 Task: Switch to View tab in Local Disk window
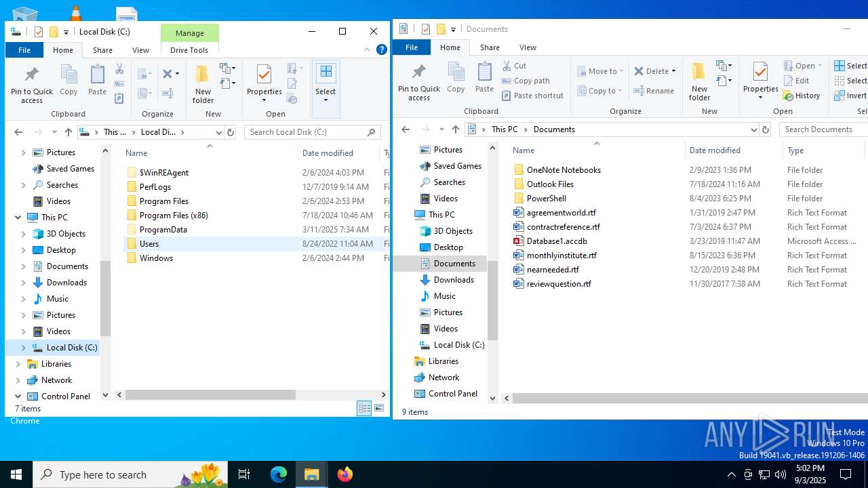140,50
